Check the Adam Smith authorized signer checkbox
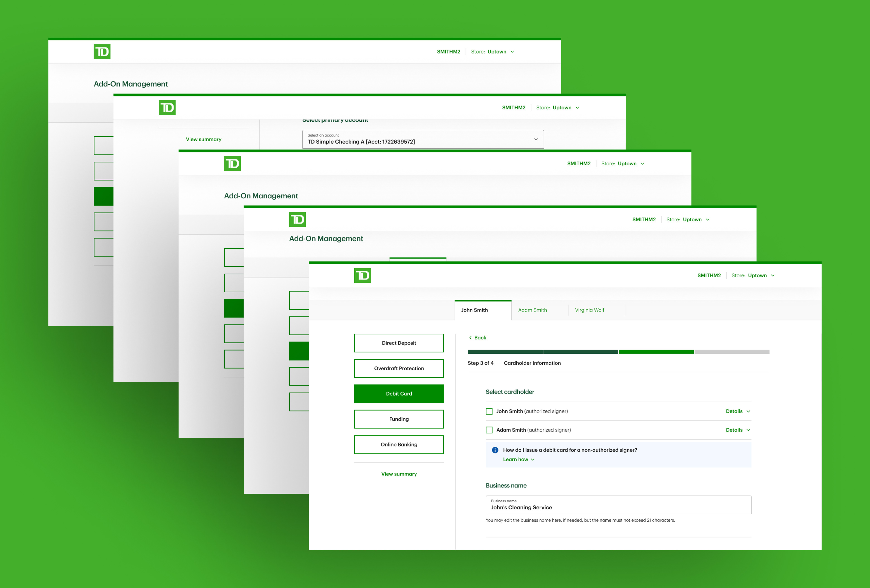Image resolution: width=870 pixels, height=588 pixels. [489, 430]
